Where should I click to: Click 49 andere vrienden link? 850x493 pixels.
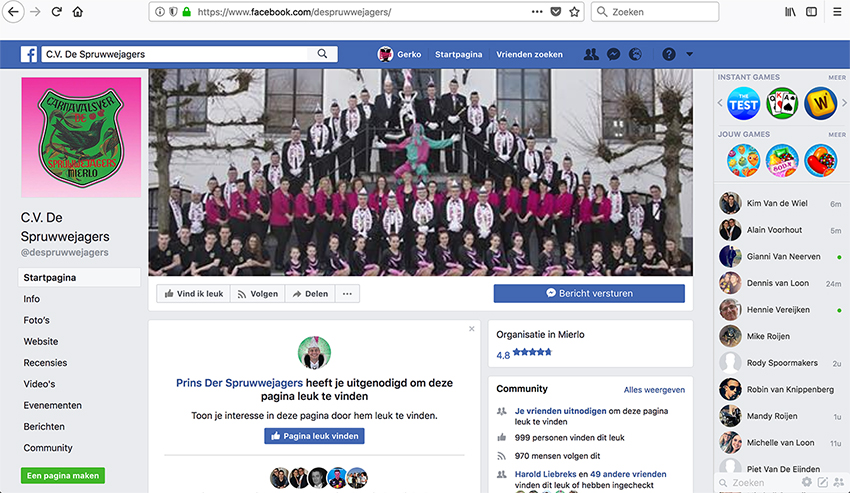pyautogui.click(x=628, y=473)
